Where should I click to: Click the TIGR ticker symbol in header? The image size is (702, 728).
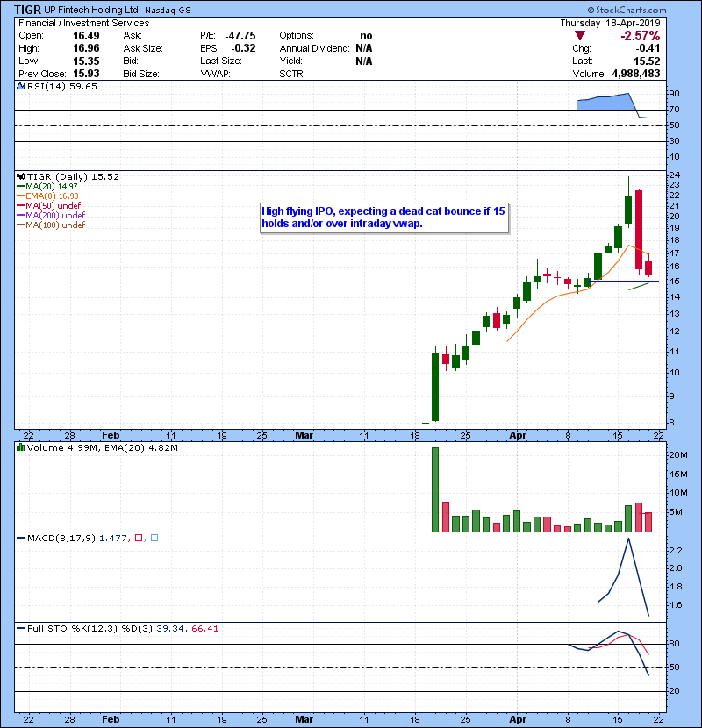click(x=26, y=10)
